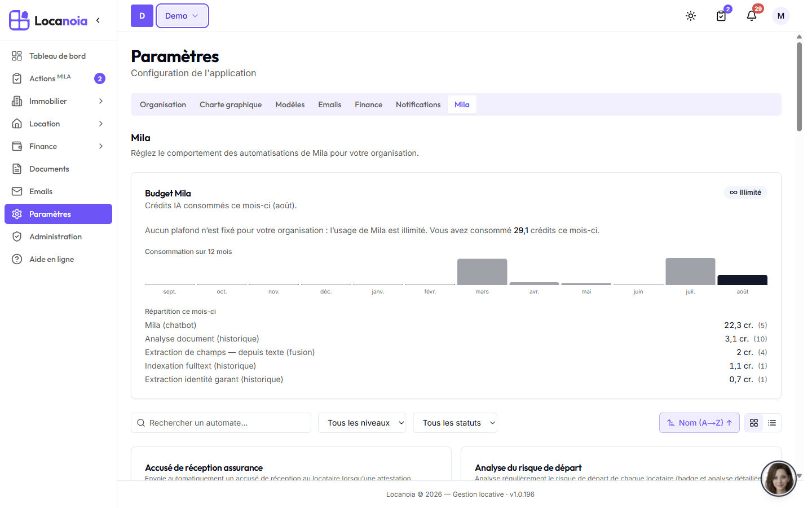The width and height of the screenshot is (812, 508).
Task: Click the Illimité budget badge
Action: point(745,192)
